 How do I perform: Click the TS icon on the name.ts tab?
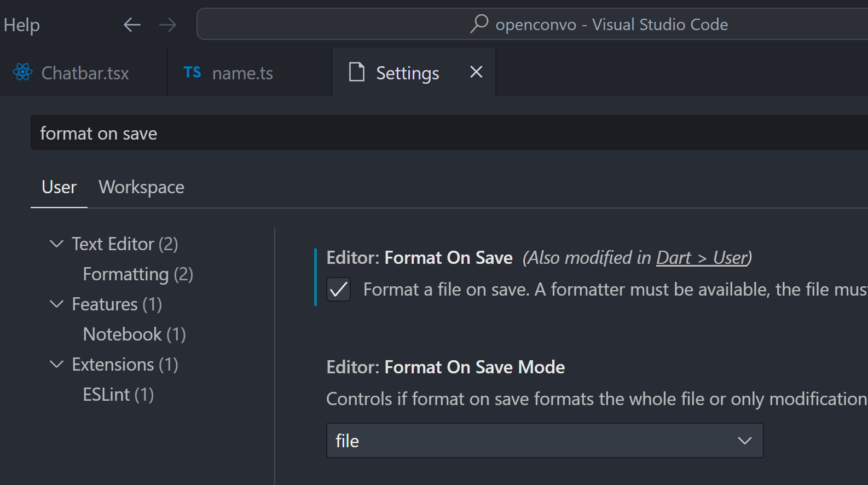coord(192,72)
